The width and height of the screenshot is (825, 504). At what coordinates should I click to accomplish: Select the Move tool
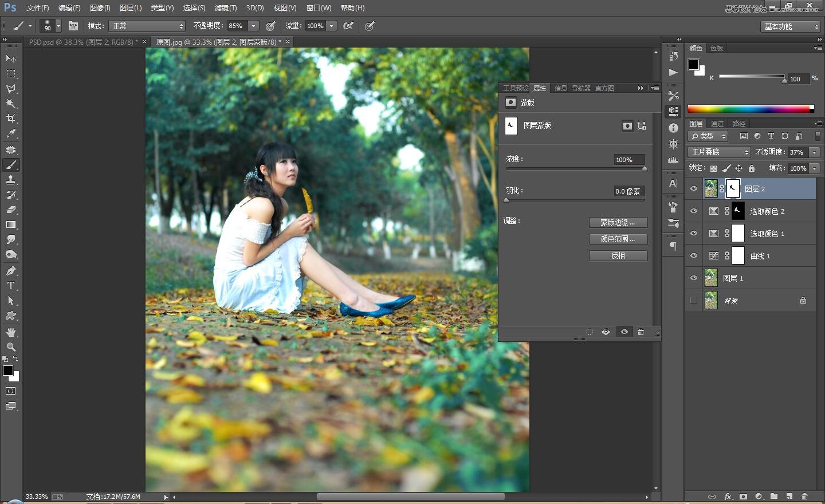[x=11, y=59]
